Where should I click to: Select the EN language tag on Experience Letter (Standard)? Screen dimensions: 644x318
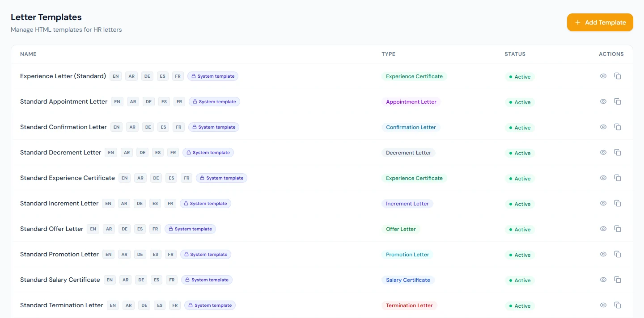coord(116,76)
